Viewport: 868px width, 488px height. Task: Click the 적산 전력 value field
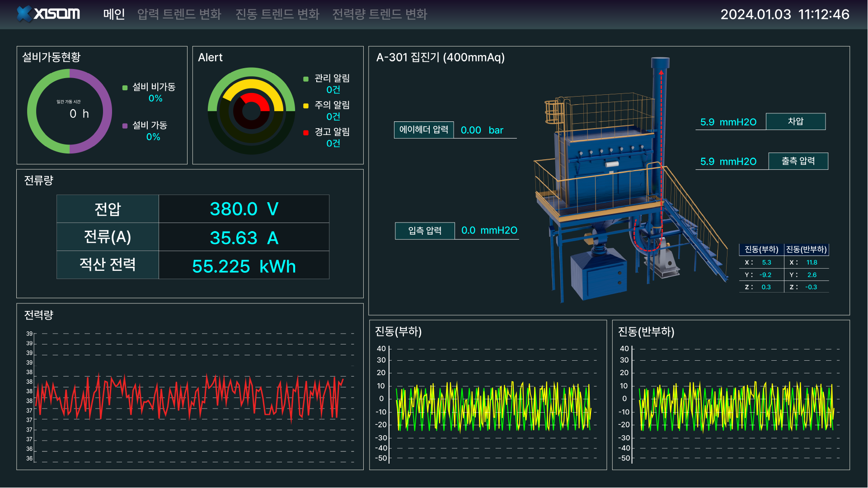tap(244, 266)
